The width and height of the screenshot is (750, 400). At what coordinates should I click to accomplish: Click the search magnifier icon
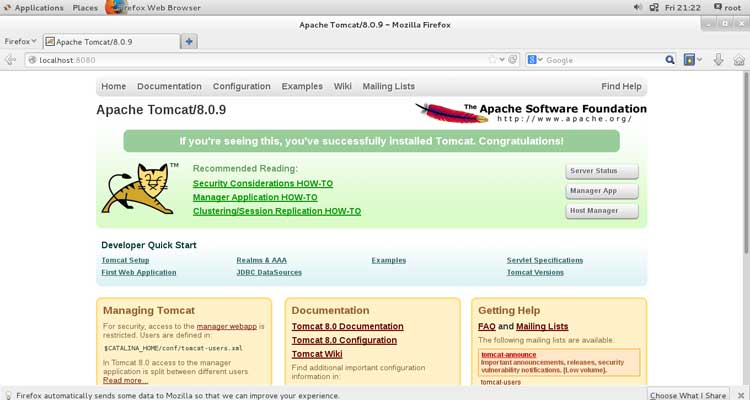(670, 60)
